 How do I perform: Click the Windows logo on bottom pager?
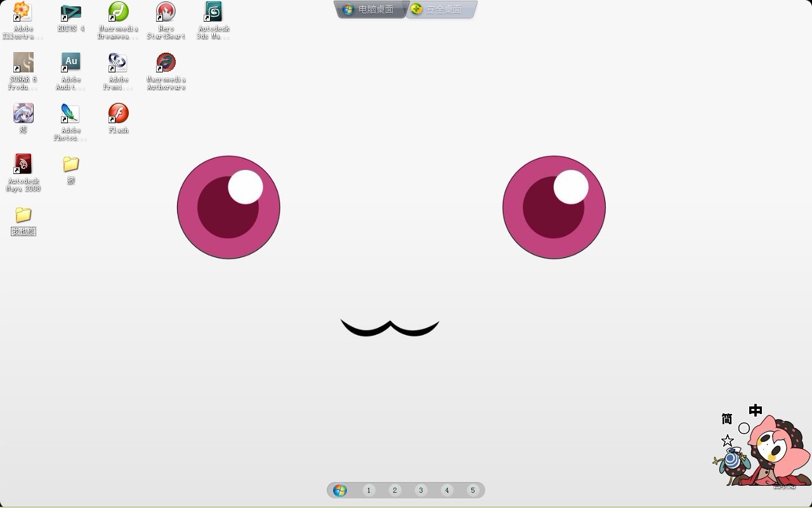tap(340, 490)
